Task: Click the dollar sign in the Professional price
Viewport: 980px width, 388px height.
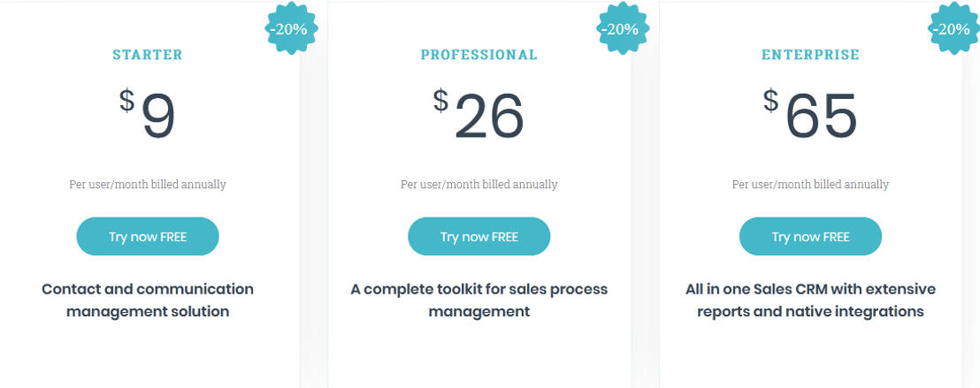Action: 440,100
